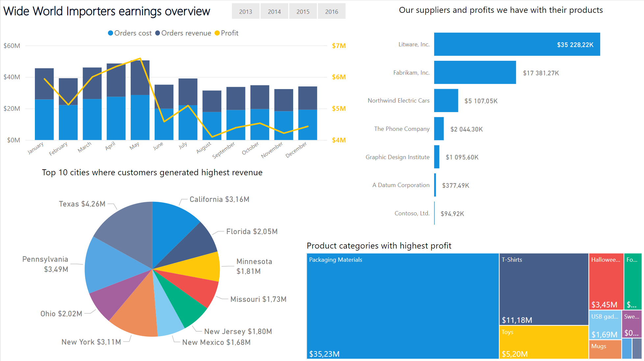Select the 2016 year slicer button
This screenshot has height=361, width=644.
pyautogui.click(x=332, y=12)
